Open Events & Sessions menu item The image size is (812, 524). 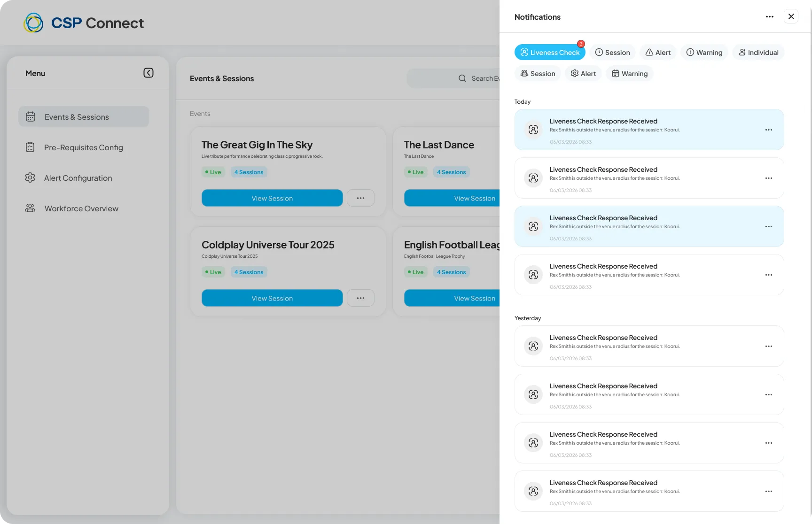click(x=84, y=116)
